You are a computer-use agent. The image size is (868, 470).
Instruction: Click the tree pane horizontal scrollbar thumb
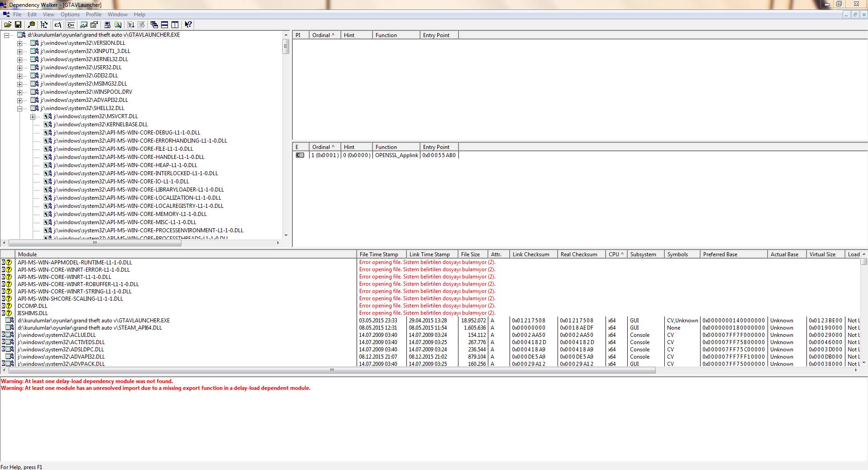(95, 243)
